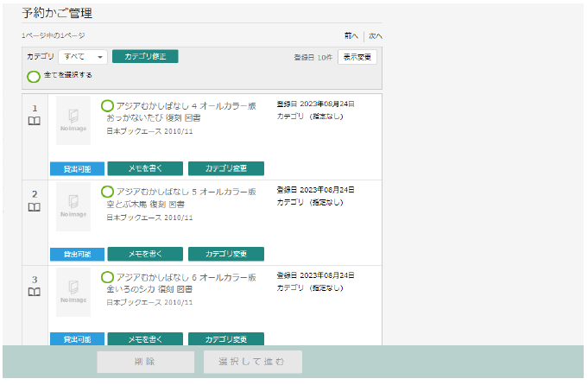Screen dimensions: 588x385
Task: Click subtitle 空とぶ木馬 復刻 図書
Action: coord(146,205)
